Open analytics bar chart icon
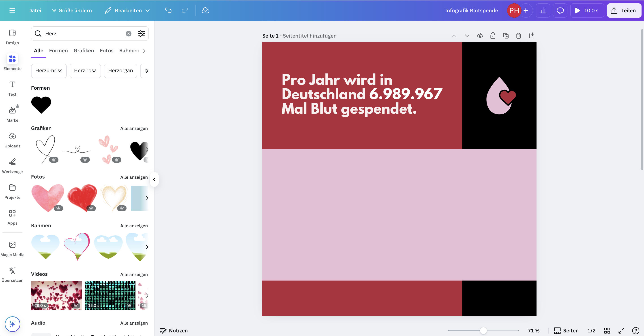The width and height of the screenshot is (644, 336). [543, 11]
